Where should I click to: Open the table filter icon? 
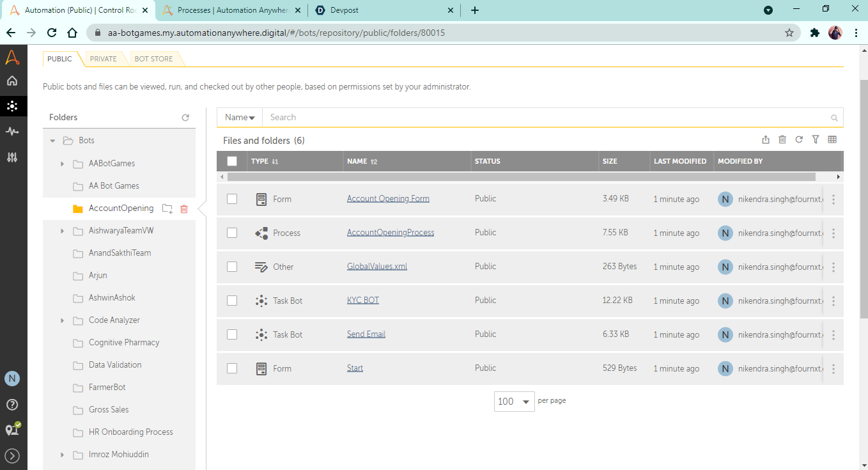(x=816, y=139)
